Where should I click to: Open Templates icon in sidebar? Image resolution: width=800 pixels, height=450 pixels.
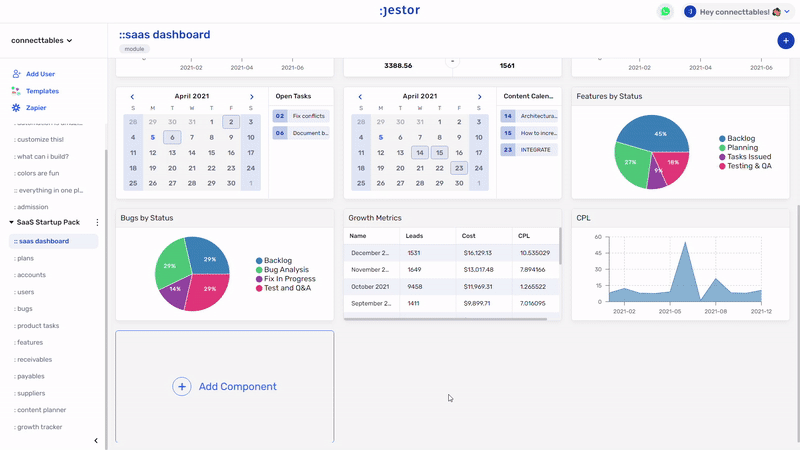[x=16, y=91]
